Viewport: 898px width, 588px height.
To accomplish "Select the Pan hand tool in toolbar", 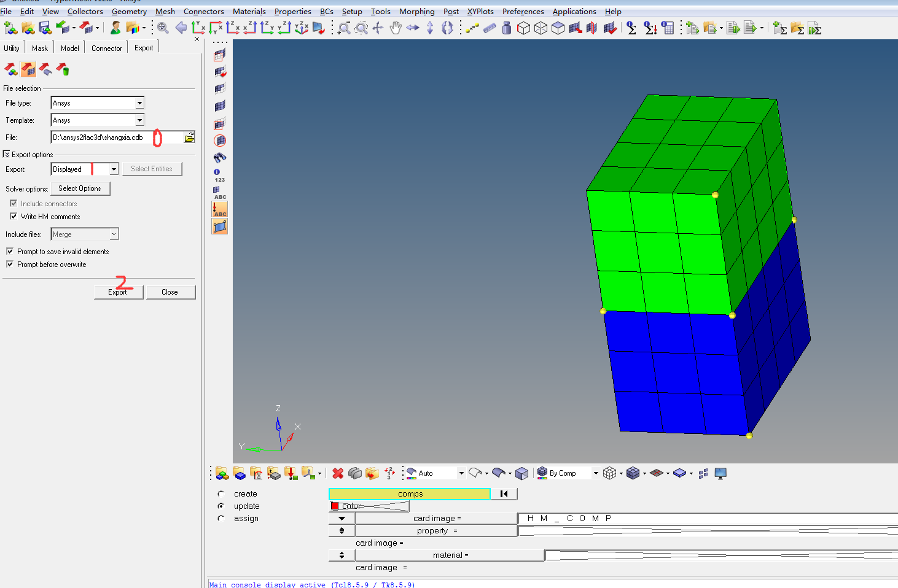I will [396, 28].
